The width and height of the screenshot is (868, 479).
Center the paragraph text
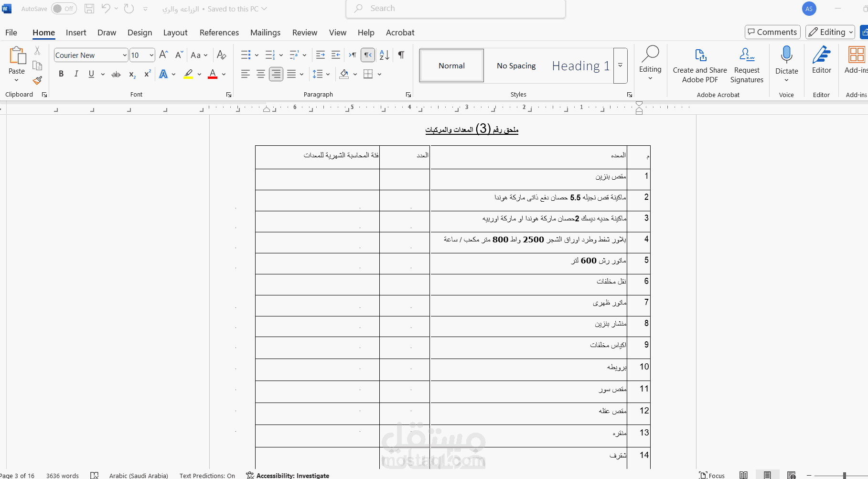pos(261,74)
